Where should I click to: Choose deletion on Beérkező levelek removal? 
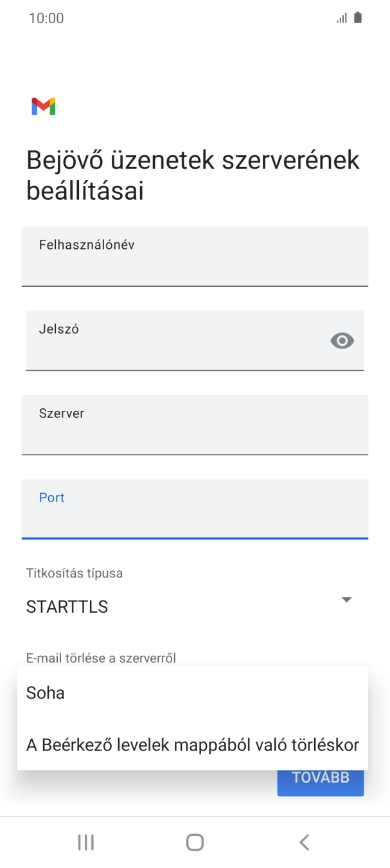click(x=191, y=745)
